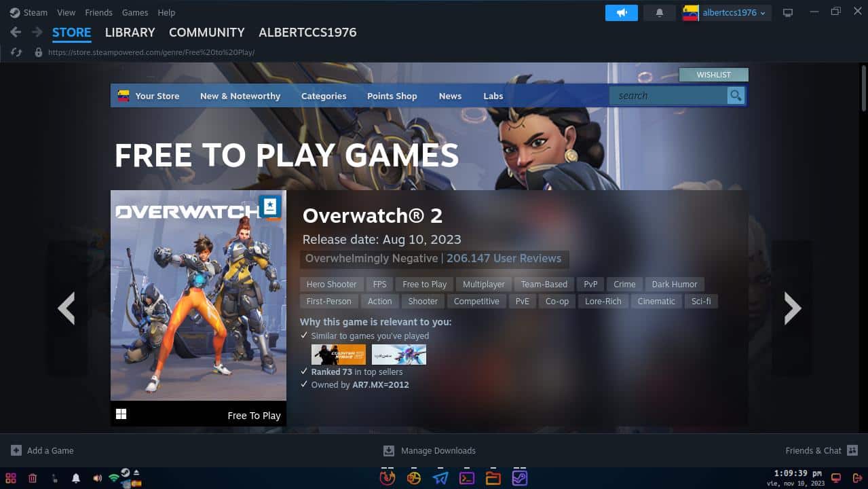
Task: Open the Help menu
Action: coord(166,12)
